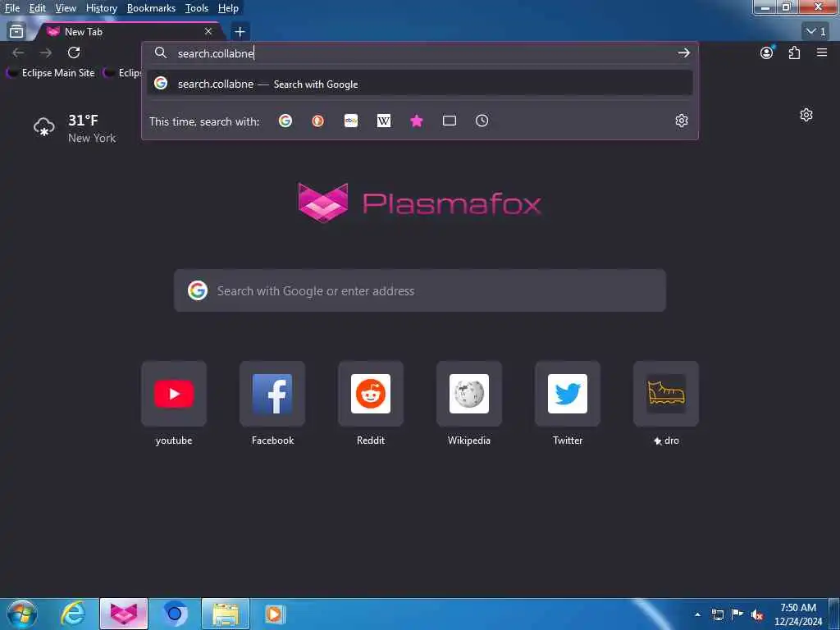Screen dimensions: 840x630
Task: Open the Windows Start button
Action: click(22, 614)
